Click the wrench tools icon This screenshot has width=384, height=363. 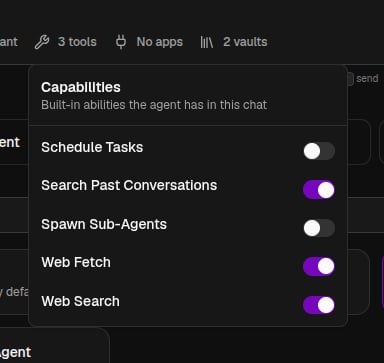pyautogui.click(x=42, y=42)
